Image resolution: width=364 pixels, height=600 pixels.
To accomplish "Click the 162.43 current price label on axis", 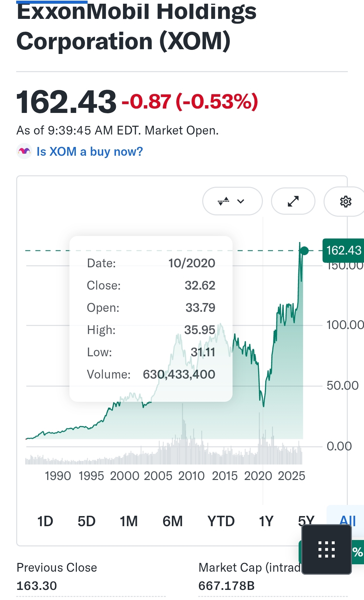I will pos(343,250).
